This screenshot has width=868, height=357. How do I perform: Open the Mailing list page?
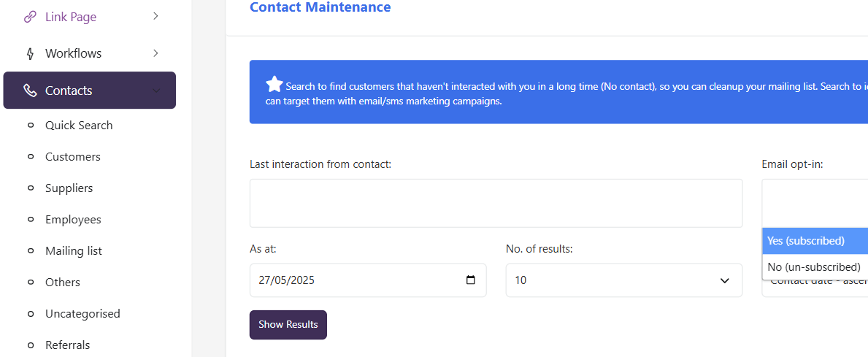coord(74,250)
